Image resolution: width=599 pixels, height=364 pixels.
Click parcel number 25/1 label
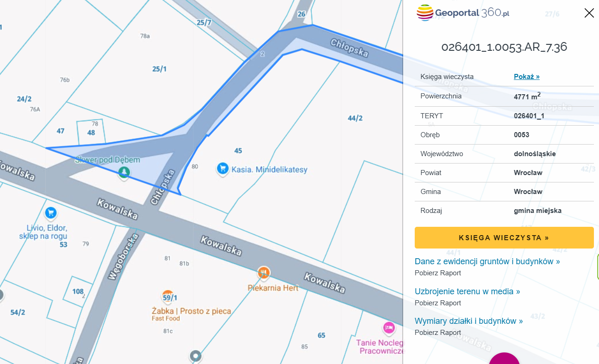pos(159,69)
